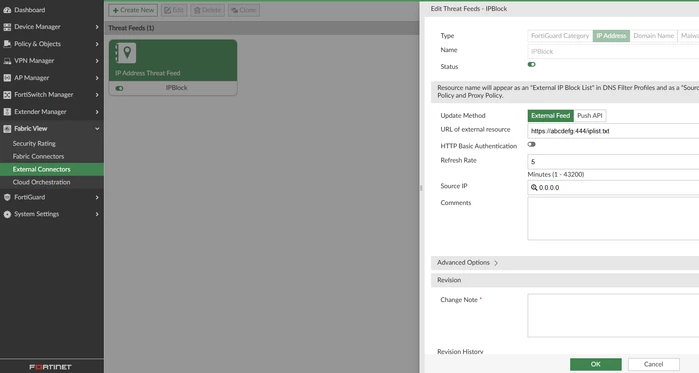Toggle the Status switch in edit panel

[x=531, y=65]
